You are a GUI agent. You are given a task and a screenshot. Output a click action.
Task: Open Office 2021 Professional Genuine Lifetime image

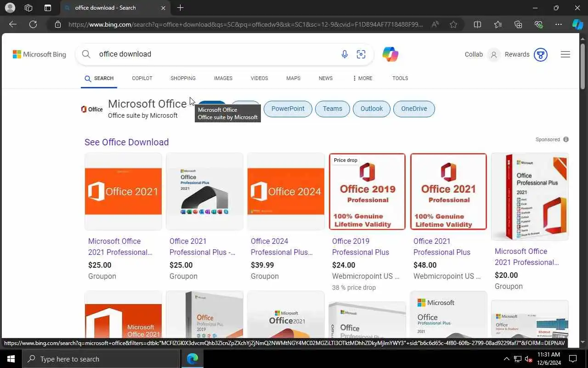pos(448,191)
